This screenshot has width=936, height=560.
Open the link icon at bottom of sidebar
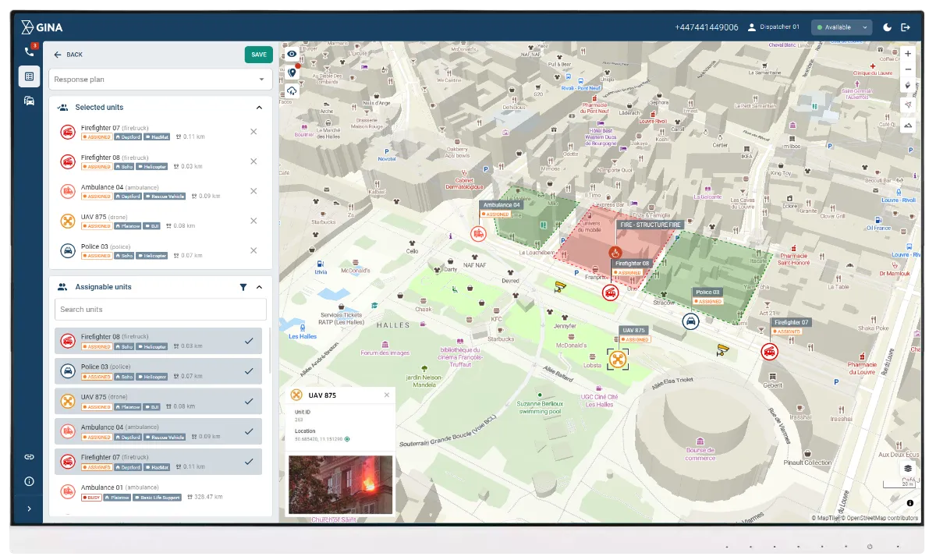[29, 456]
